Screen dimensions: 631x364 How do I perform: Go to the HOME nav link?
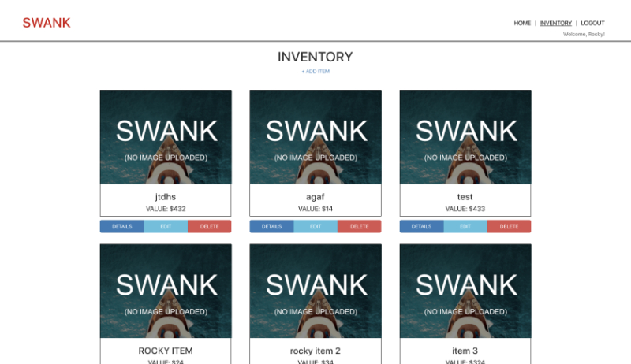click(x=522, y=24)
